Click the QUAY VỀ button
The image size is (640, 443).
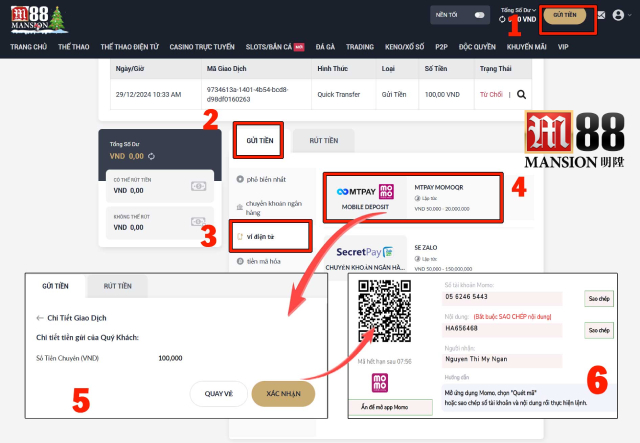(219, 394)
